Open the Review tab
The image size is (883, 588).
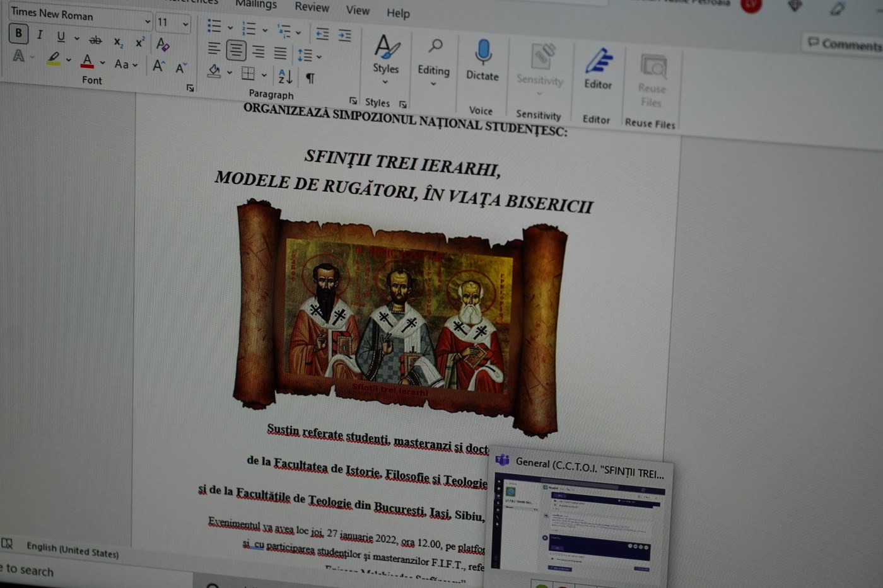(312, 7)
